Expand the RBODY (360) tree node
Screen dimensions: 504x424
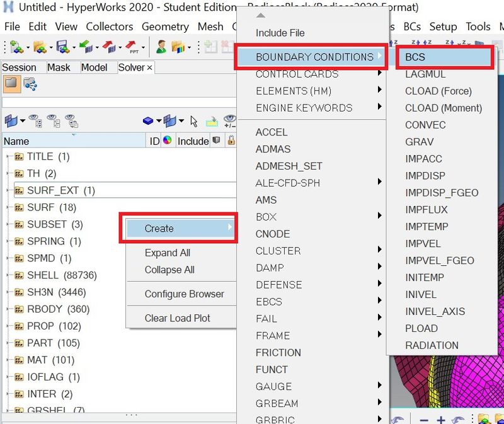tap(8, 309)
